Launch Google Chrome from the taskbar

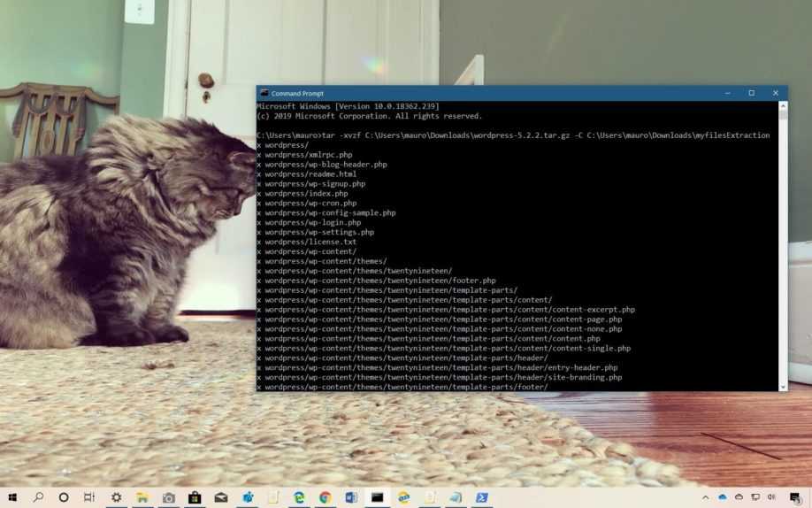click(x=325, y=497)
